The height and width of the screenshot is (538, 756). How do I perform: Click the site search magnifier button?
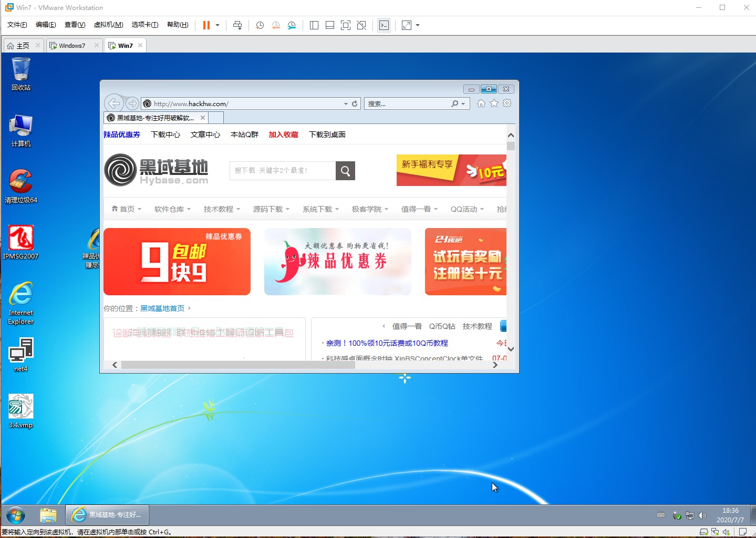coord(345,171)
